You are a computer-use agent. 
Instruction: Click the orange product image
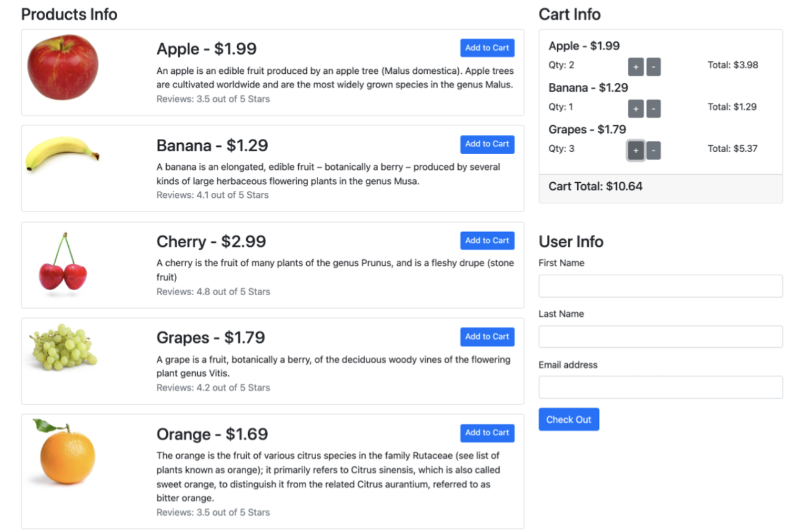click(64, 451)
